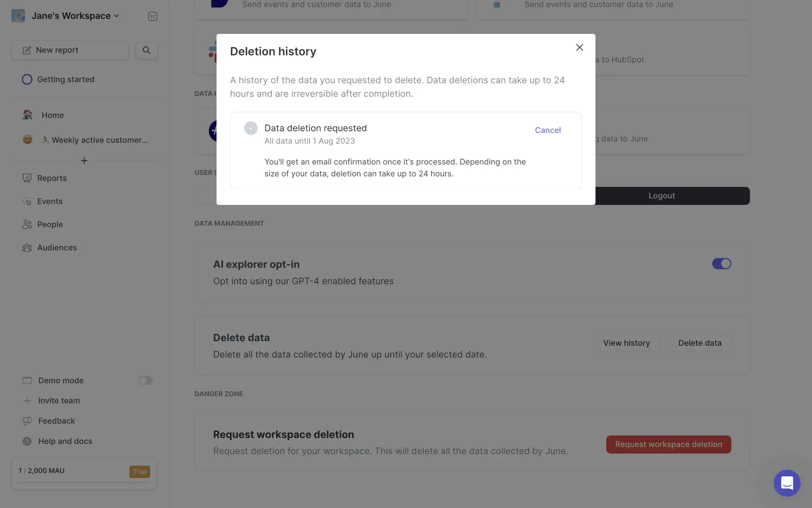Click the MAU usage progress bar
Viewport: 812px width, 508px height.
(x=84, y=483)
